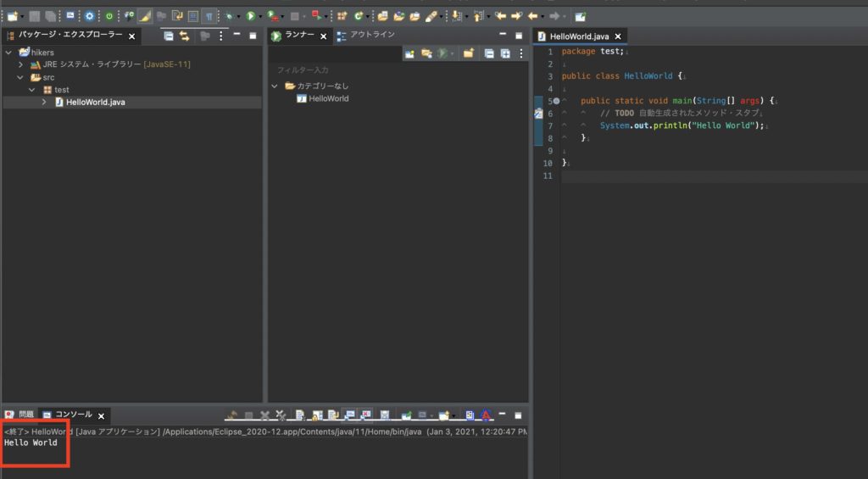The width and height of the screenshot is (868, 479).
Task: Click the Remove All Terminated Launches double-X icon
Action: [281, 415]
